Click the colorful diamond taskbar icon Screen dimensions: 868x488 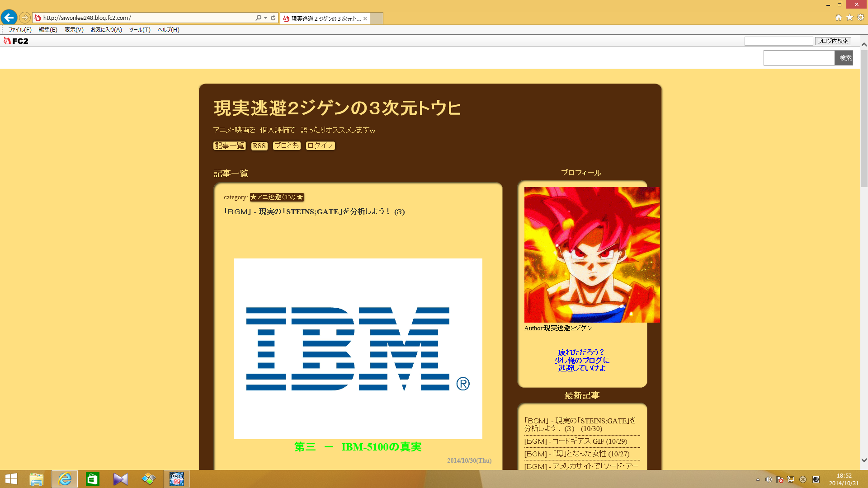point(149,479)
